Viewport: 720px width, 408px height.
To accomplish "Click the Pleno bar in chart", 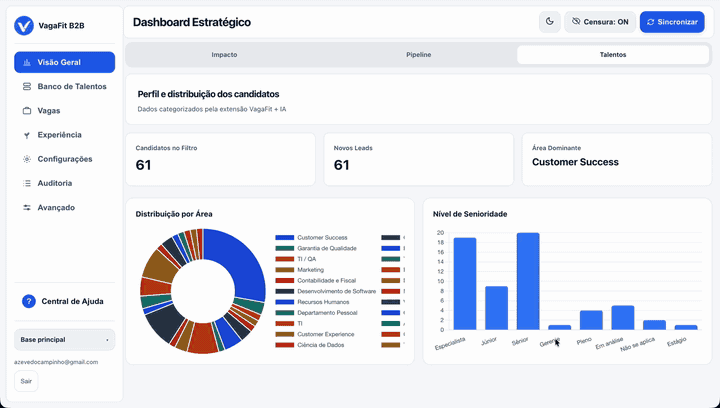I will (x=591, y=320).
